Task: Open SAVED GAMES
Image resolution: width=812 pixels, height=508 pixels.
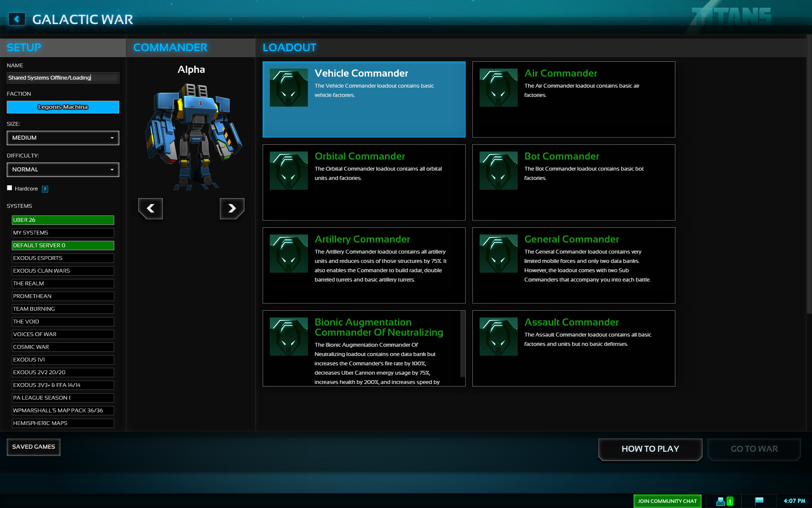Action: pyautogui.click(x=33, y=447)
